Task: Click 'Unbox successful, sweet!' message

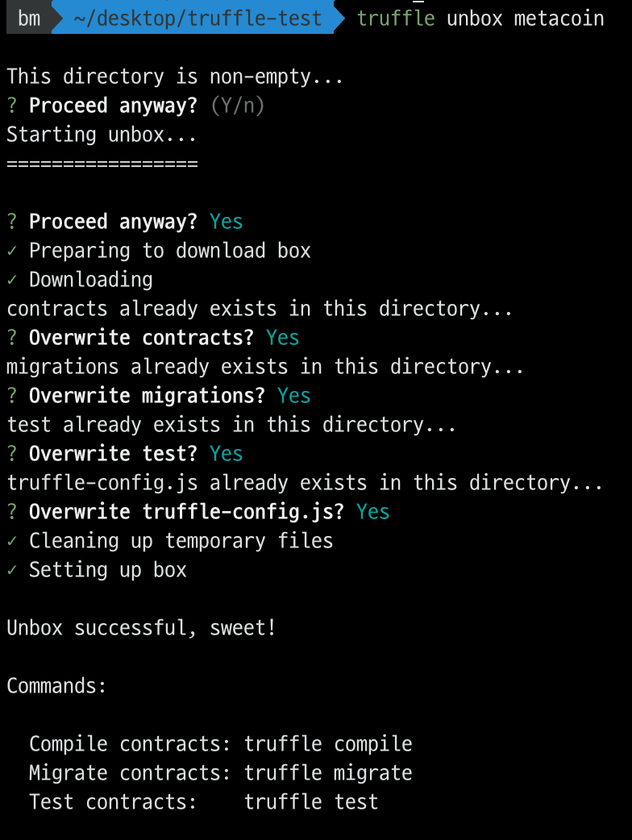Action: click(141, 628)
